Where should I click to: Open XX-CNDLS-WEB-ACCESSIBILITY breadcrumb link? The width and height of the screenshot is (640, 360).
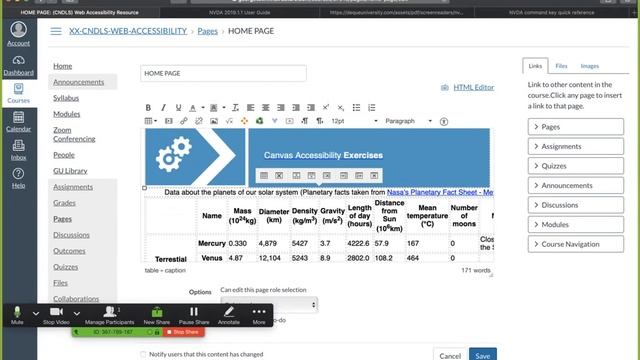click(128, 31)
